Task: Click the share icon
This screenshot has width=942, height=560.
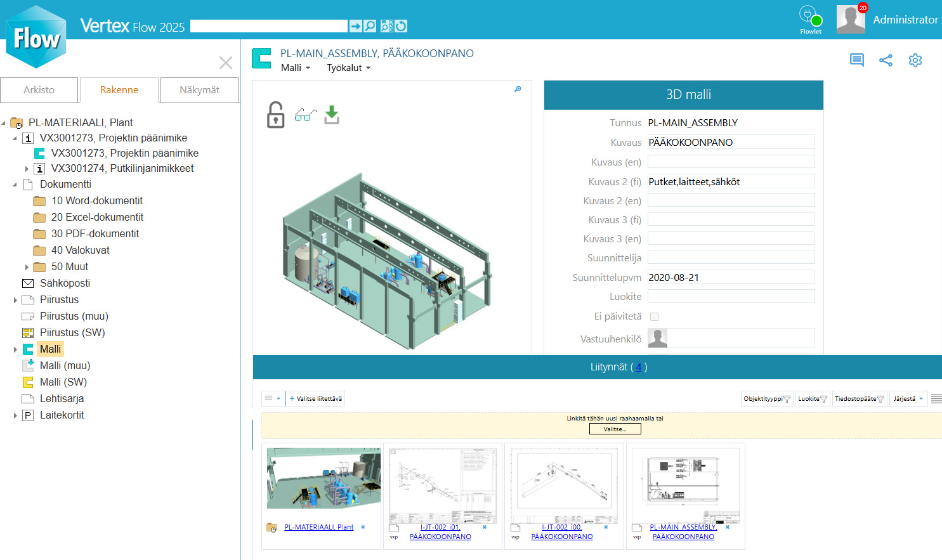Action: pos(886,60)
